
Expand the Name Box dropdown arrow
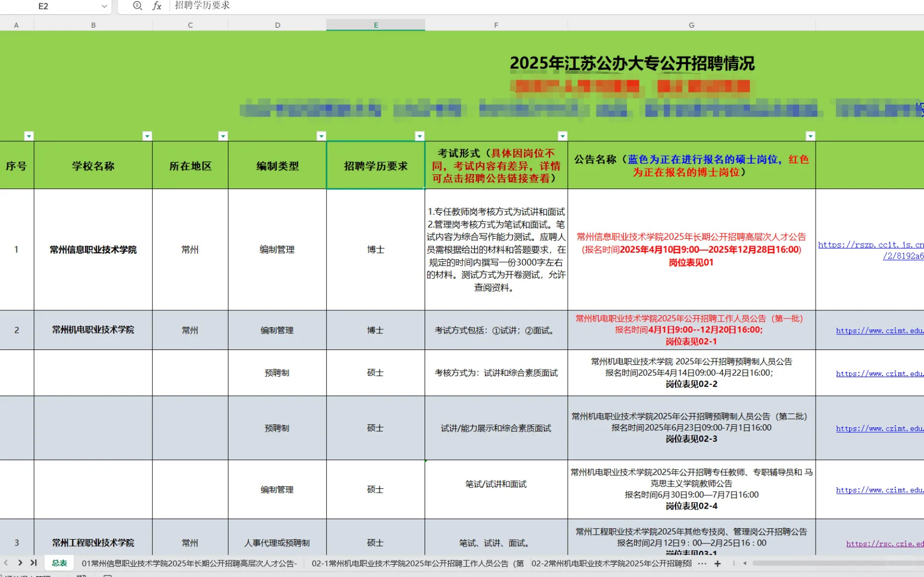(104, 6)
